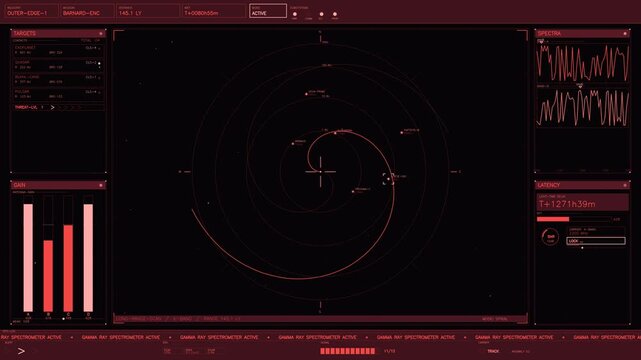Click the 145.1 LY distance readout
641x360 pixels.
tap(148, 11)
